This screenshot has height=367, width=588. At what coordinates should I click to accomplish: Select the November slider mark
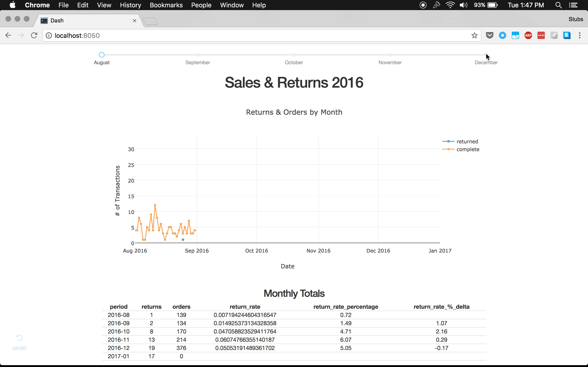tap(390, 55)
